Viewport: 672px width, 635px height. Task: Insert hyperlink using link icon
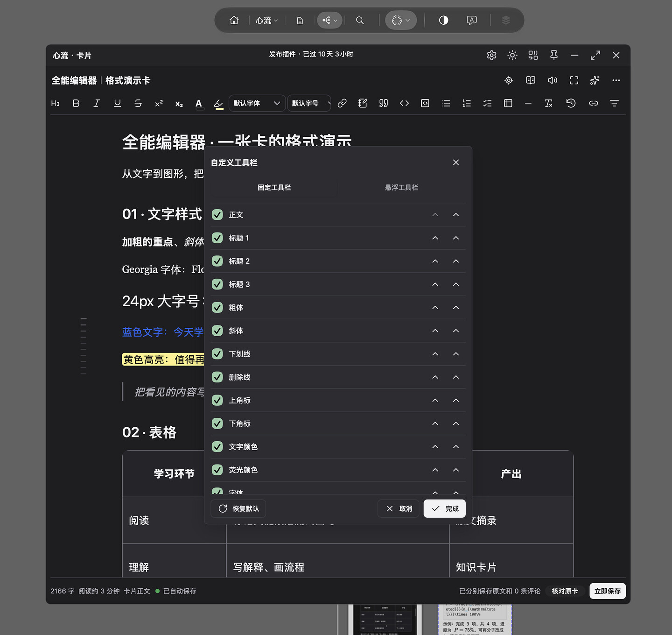click(x=342, y=103)
